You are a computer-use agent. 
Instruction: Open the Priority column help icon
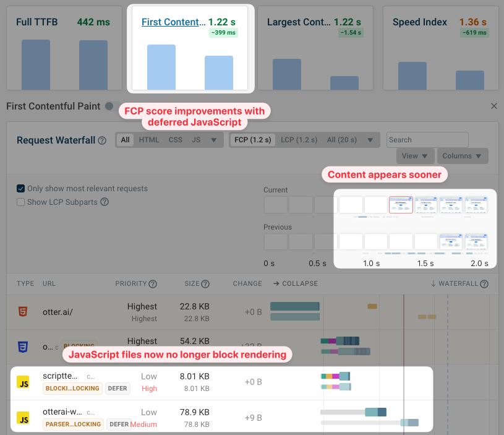click(153, 284)
